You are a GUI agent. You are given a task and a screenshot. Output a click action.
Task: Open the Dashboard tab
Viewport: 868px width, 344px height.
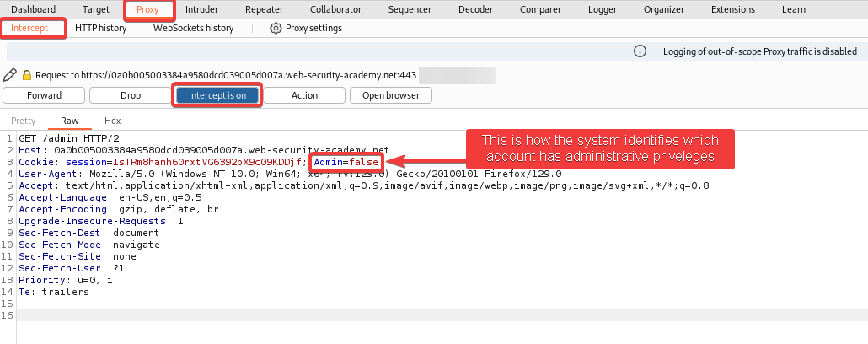33,9
